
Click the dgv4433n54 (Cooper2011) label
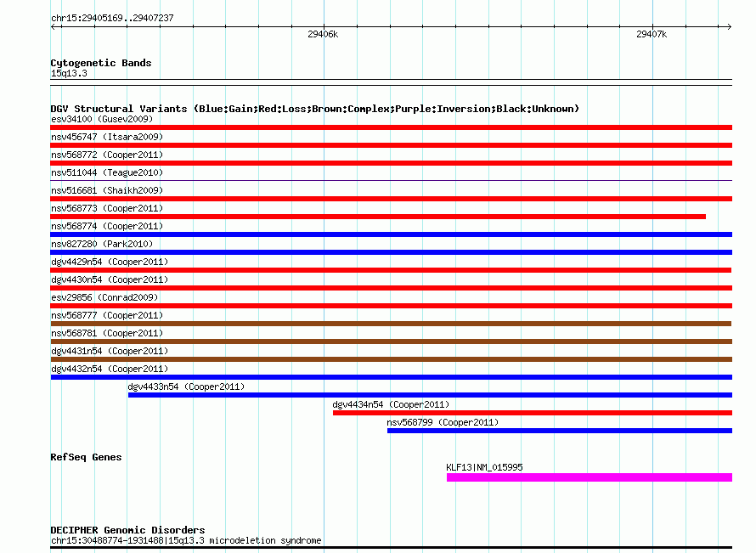point(186,387)
